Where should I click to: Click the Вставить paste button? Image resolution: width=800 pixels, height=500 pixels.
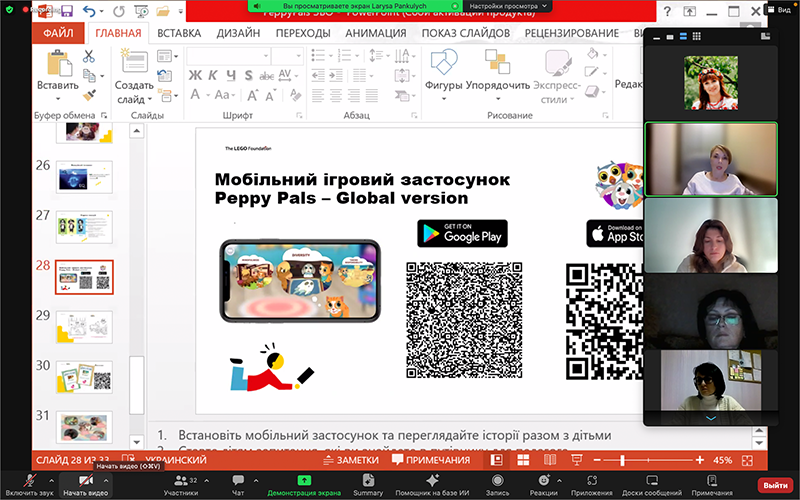point(58,75)
